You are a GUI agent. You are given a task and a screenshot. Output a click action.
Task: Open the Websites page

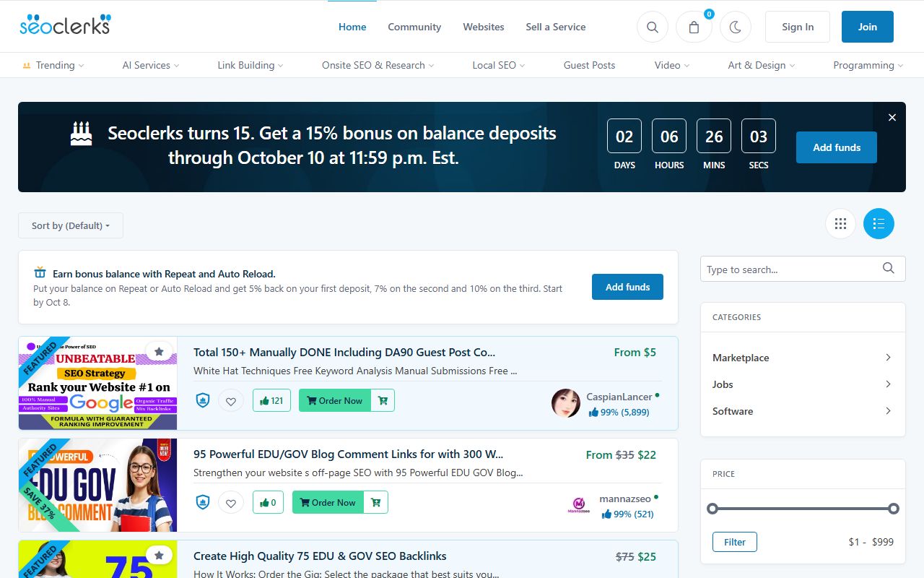tap(484, 27)
